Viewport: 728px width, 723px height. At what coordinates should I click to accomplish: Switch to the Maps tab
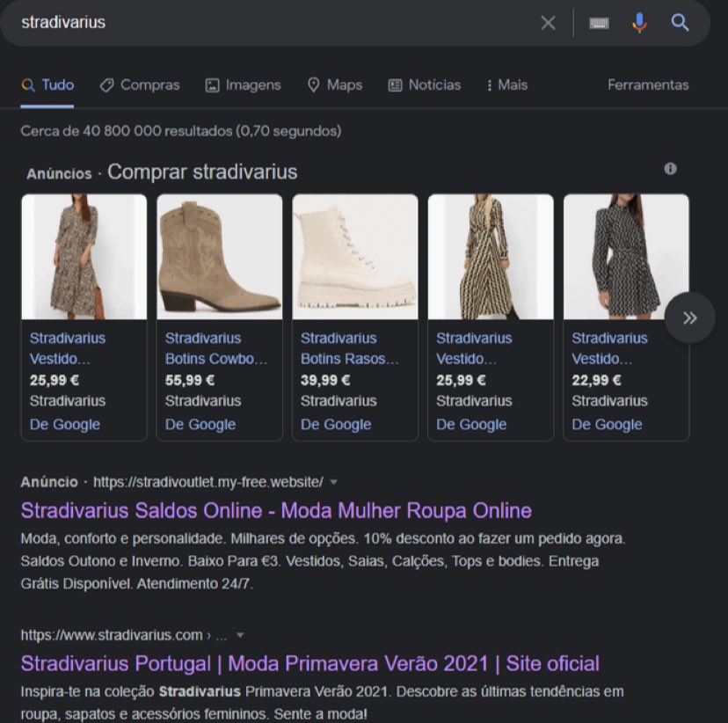(335, 85)
